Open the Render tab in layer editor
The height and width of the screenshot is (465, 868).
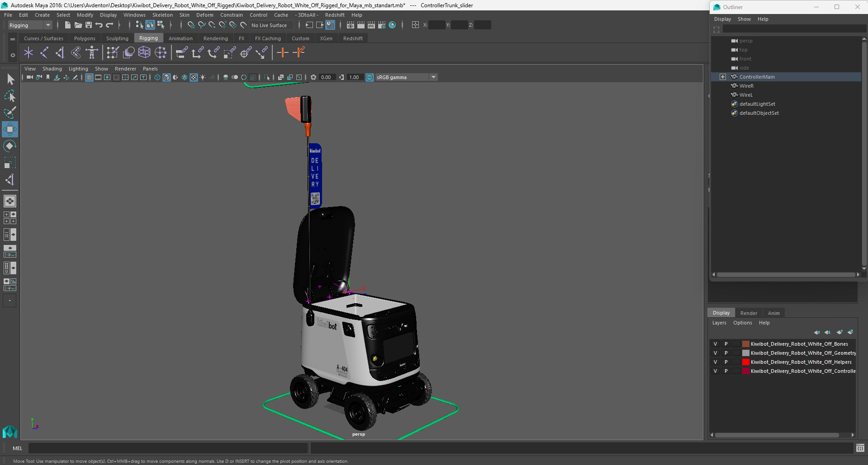point(749,313)
